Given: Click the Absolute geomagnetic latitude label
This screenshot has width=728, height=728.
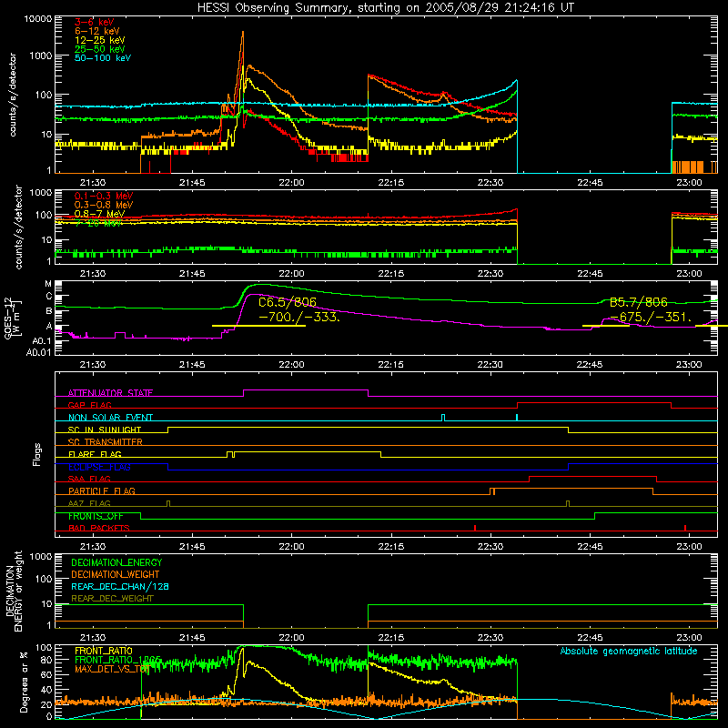Looking at the screenshot, I should [x=629, y=651].
